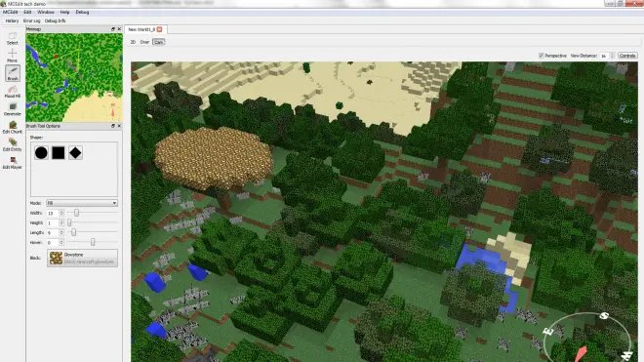Select the Select tool icon
The width and height of the screenshot is (644, 362).
(13, 38)
